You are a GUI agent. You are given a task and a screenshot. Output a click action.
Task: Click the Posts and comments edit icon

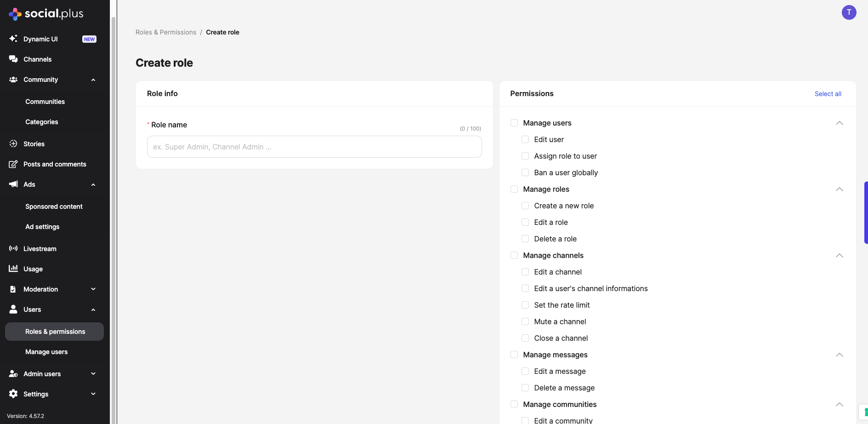pyautogui.click(x=13, y=164)
